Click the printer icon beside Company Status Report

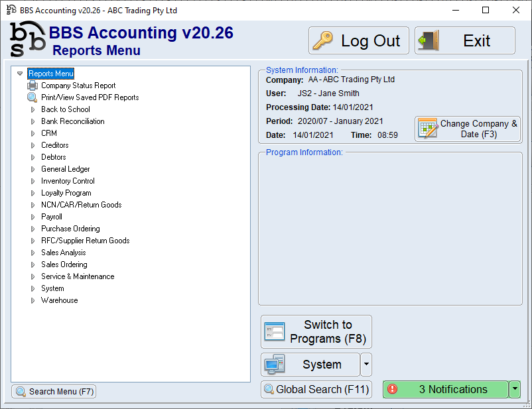[31, 86]
